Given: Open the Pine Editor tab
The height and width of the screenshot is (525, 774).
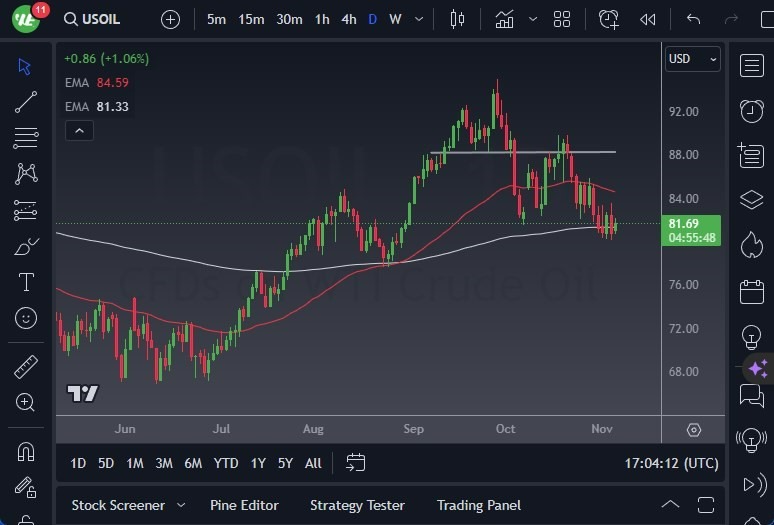Looking at the screenshot, I should [244, 505].
